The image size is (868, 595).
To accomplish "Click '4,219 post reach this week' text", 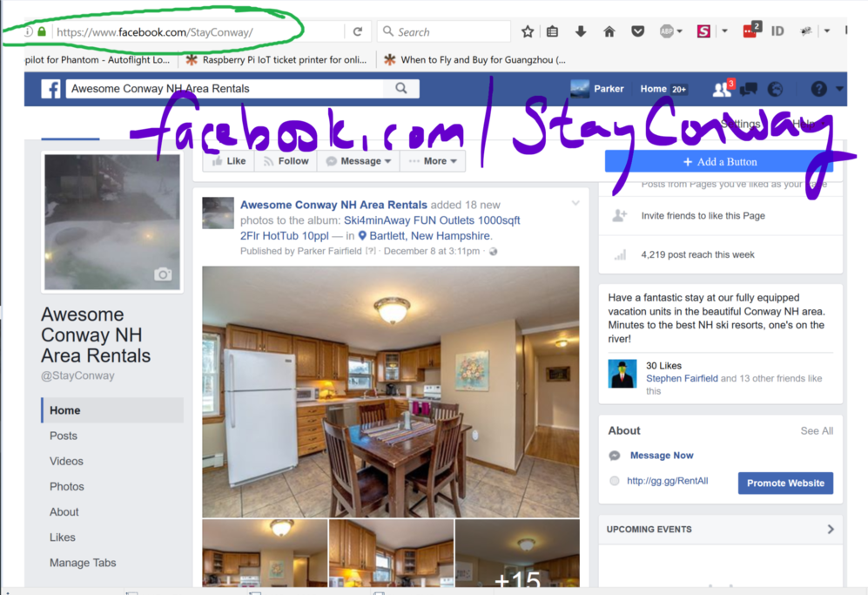I will [697, 255].
